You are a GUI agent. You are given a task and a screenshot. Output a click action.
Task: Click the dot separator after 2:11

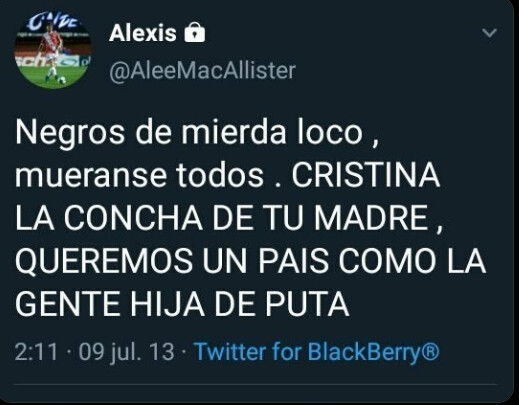pos(68,352)
